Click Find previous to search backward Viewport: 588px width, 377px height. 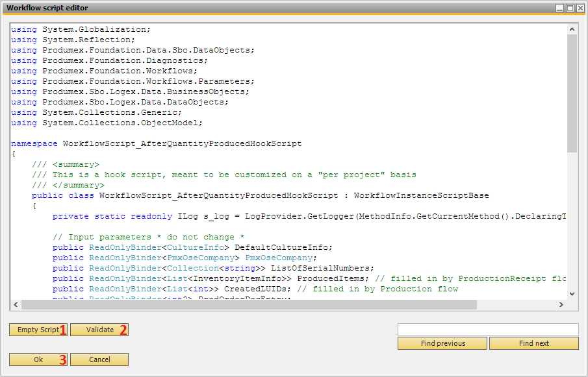coord(442,343)
